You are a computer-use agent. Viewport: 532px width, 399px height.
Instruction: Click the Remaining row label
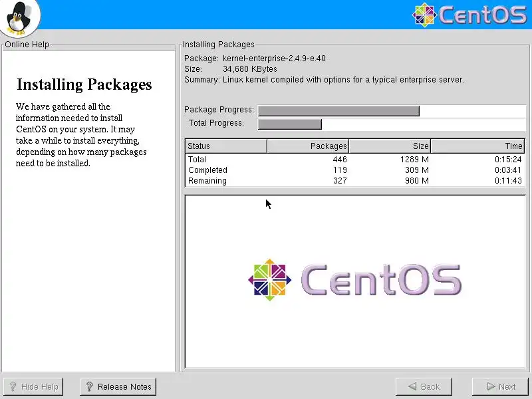pos(207,180)
